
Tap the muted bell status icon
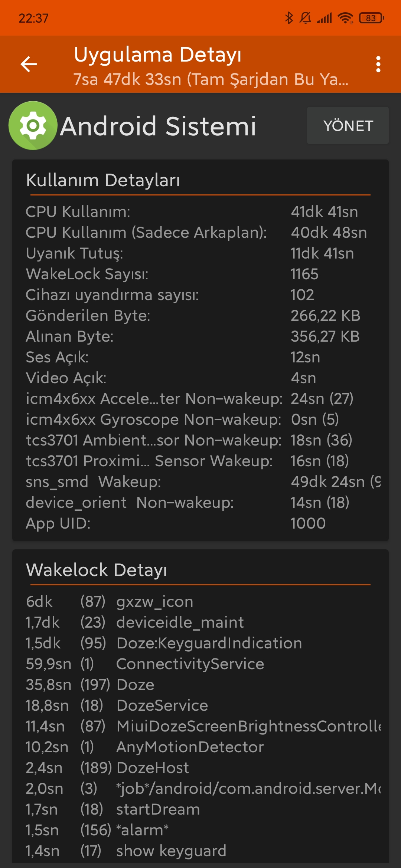tap(305, 18)
